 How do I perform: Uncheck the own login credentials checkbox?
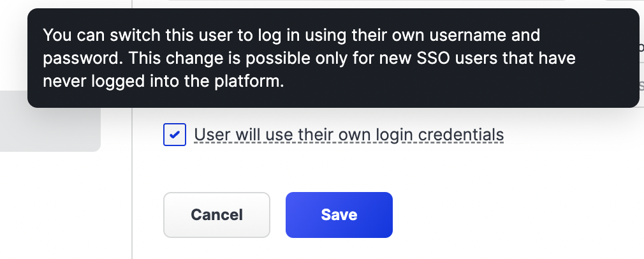pyautogui.click(x=175, y=135)
